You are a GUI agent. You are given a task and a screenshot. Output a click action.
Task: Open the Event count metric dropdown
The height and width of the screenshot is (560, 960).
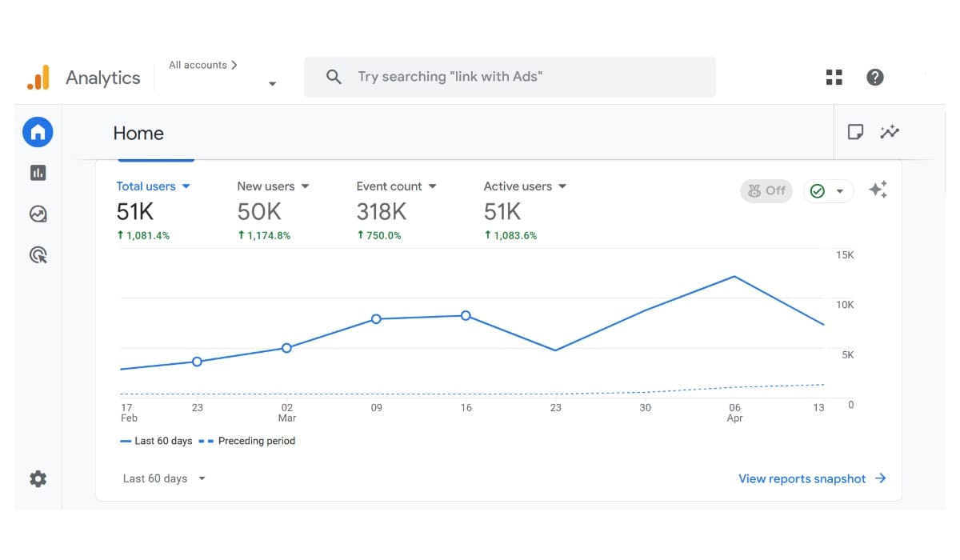point(397,186)
